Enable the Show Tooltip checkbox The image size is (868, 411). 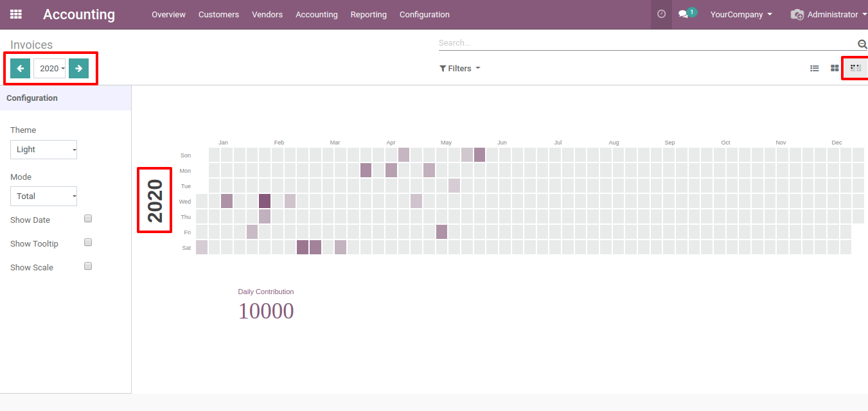[88, 243]
